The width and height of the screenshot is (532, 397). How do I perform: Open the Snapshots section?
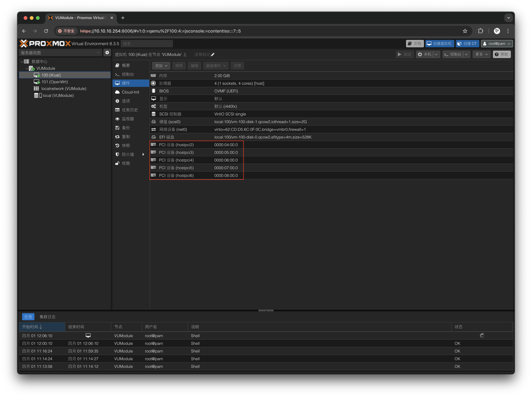point(126,146)
